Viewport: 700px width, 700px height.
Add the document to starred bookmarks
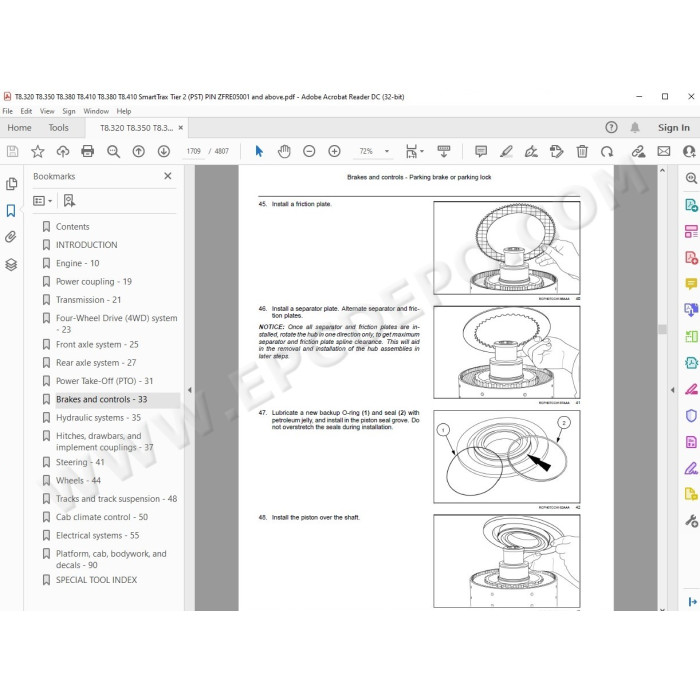click(x=38, y=151)
